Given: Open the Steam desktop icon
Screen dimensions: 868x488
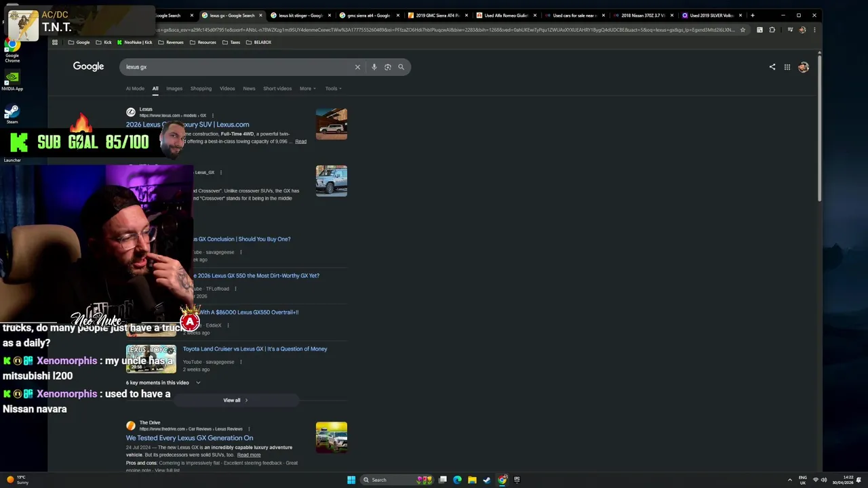Looking at the screenshot, I should [x=12, y=113].
